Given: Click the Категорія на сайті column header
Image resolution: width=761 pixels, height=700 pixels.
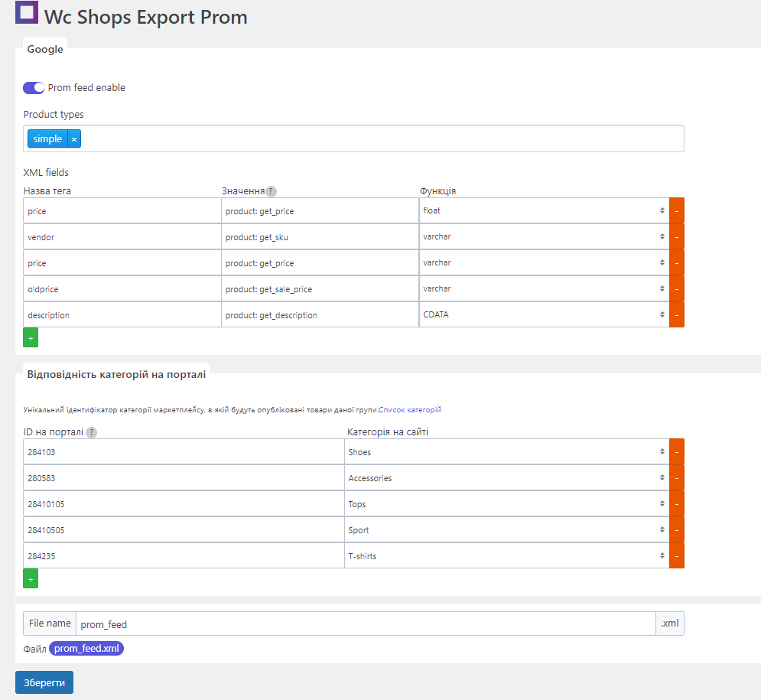Looking at the screenshot, I should coord(388,432).
